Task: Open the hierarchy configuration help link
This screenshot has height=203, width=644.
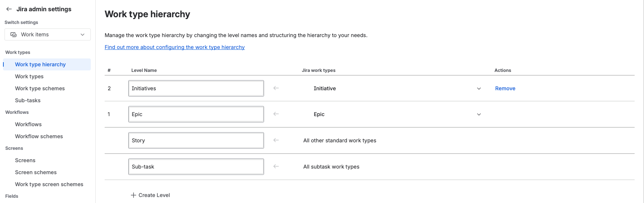Action: 174,47
